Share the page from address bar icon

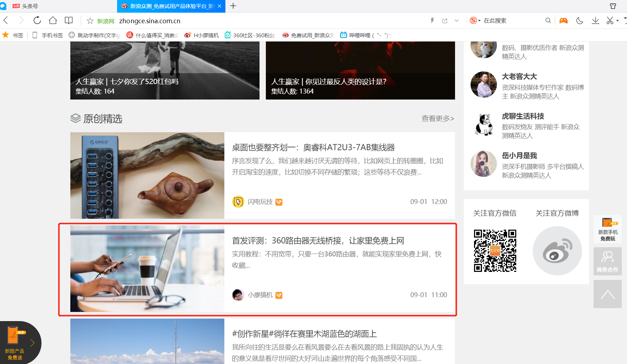pyautogui.click(x=445, y=21)
